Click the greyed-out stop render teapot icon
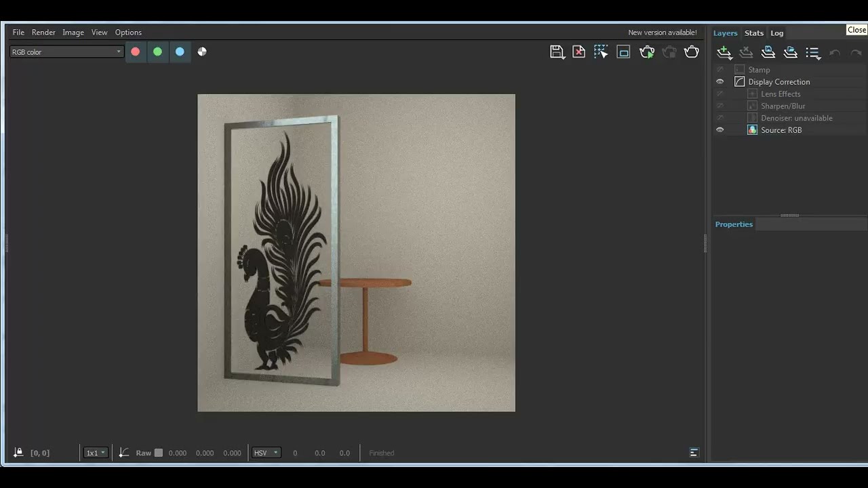The height and width of the screenshot is (488, 868). click(x=669, y=52)
